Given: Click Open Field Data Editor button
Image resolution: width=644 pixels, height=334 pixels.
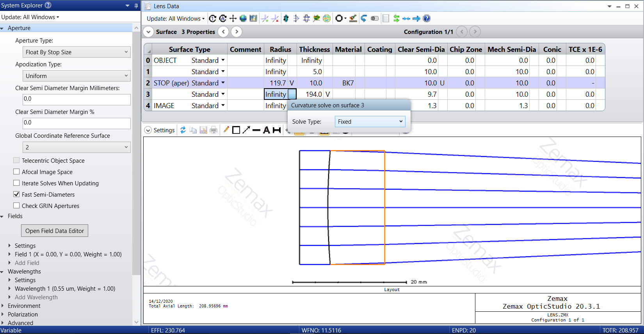Looking at the screenshot, I should pyautogui.click(x=55, y=231).
